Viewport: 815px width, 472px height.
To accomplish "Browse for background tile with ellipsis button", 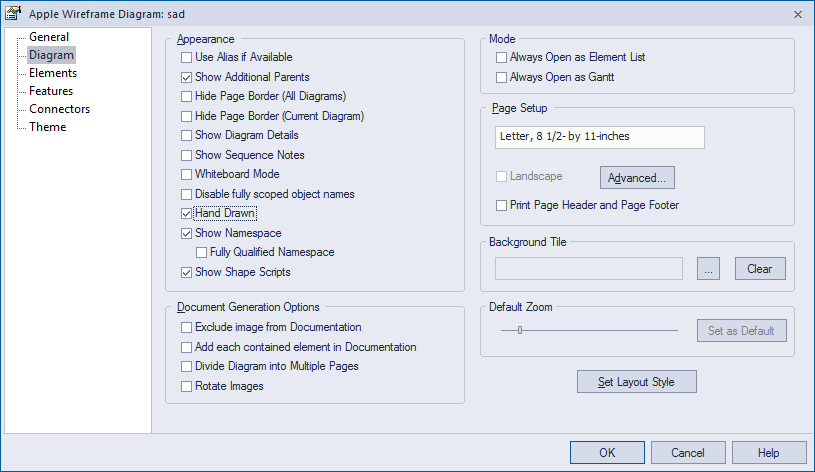I will coord(708,269).
